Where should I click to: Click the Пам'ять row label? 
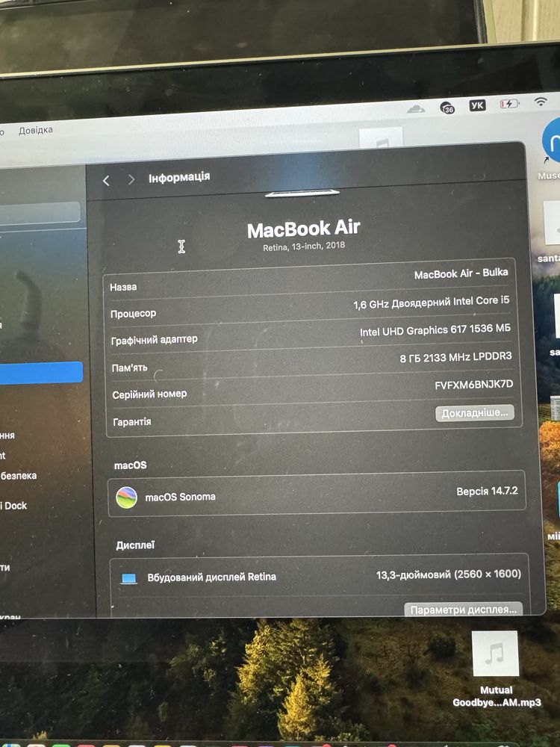click(129, 368)
